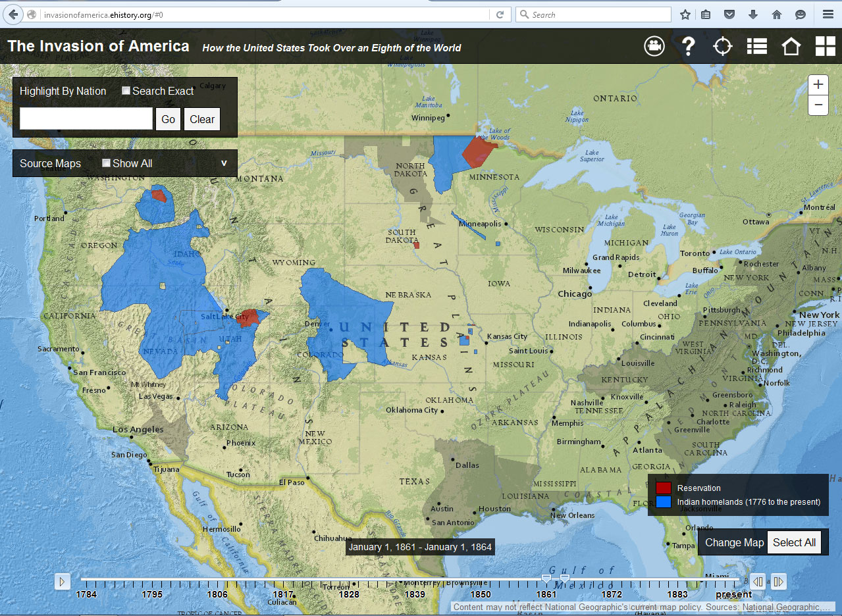
Task: Click the browser back arrow
Action: (x=13, y=14)
